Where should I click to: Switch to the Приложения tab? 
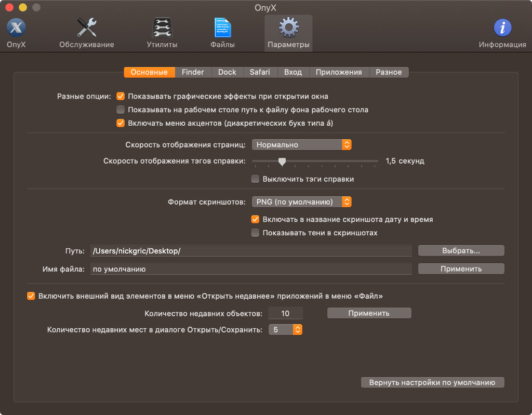click(339, 72)
